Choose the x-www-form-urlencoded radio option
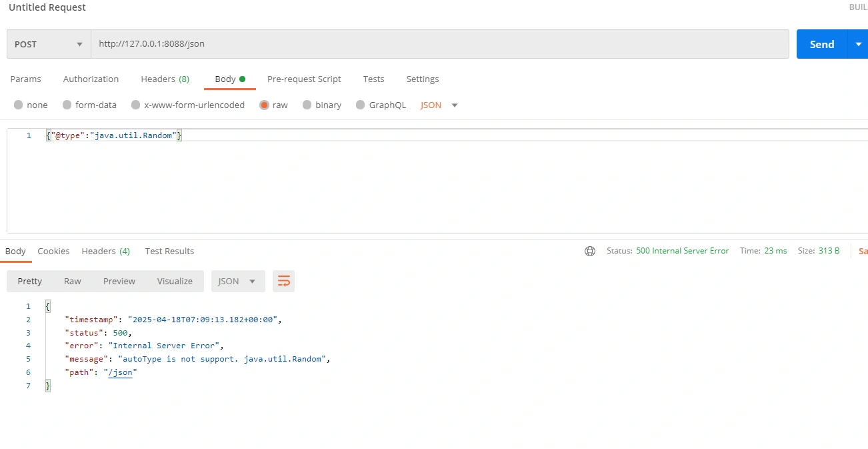The height and width of the screenshot is (449, 868). (136, 105)
